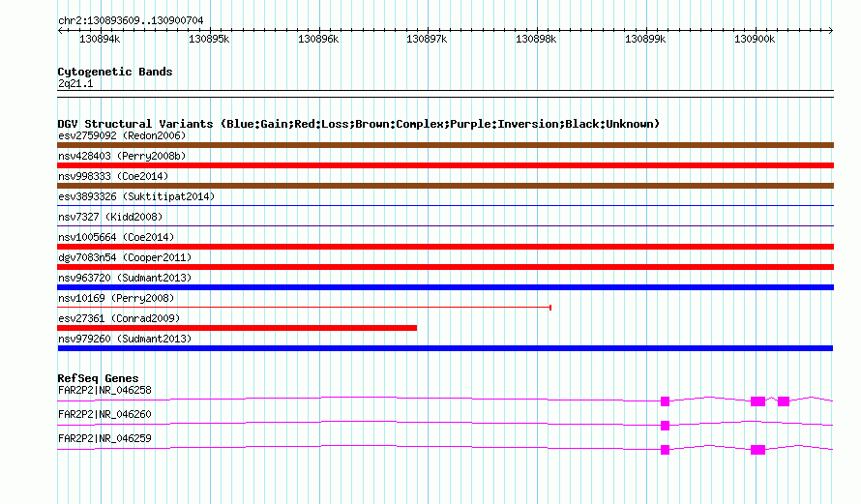Screen dimensions: 861x504
Task: Click the nsv1005664 (Coe2014) variant label
Action: [116, 237]
